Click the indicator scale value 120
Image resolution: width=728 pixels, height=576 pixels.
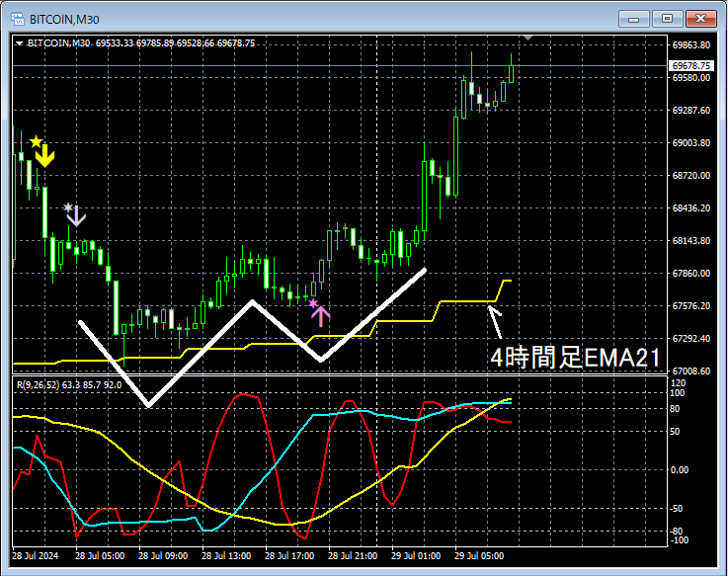pyautogui.click(x=678, y=382)
